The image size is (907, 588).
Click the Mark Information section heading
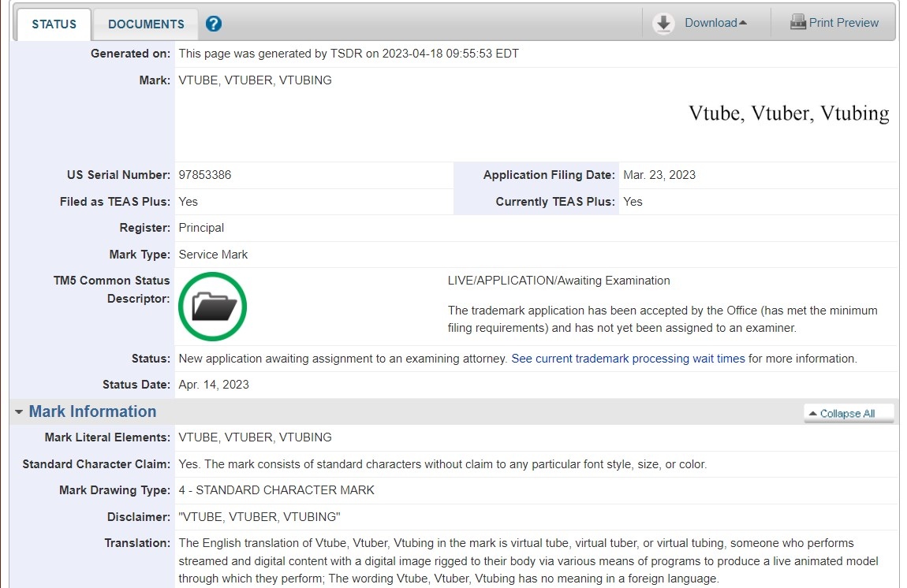[92, 411]
